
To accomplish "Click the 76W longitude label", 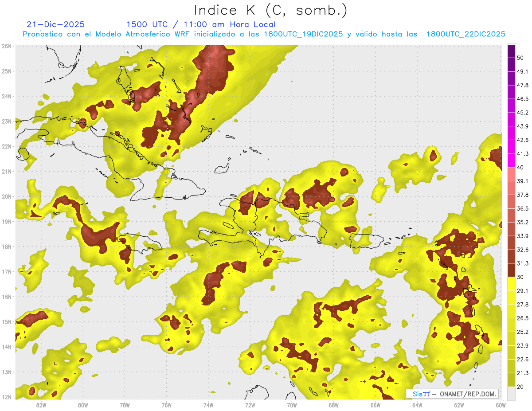I will click(166, 405).
